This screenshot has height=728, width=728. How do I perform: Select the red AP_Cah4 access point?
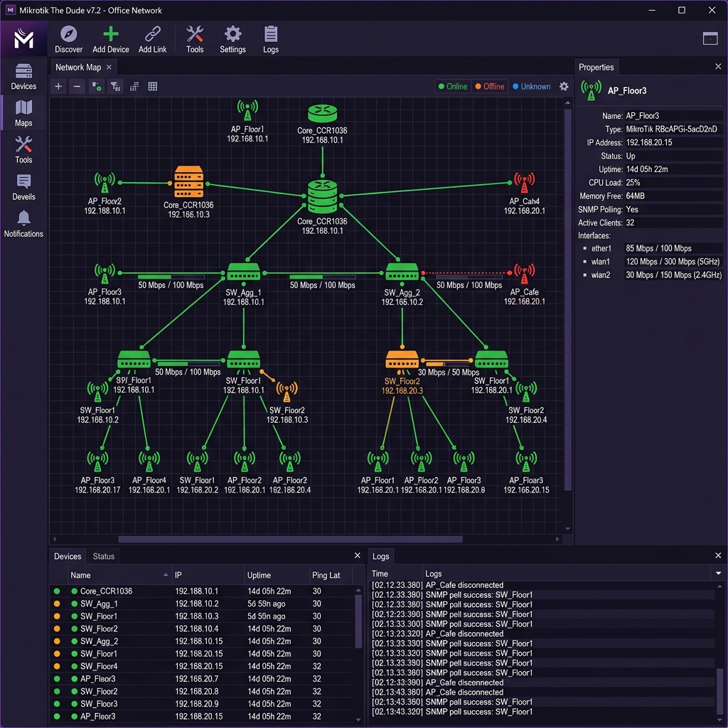(x=524, y=183)
